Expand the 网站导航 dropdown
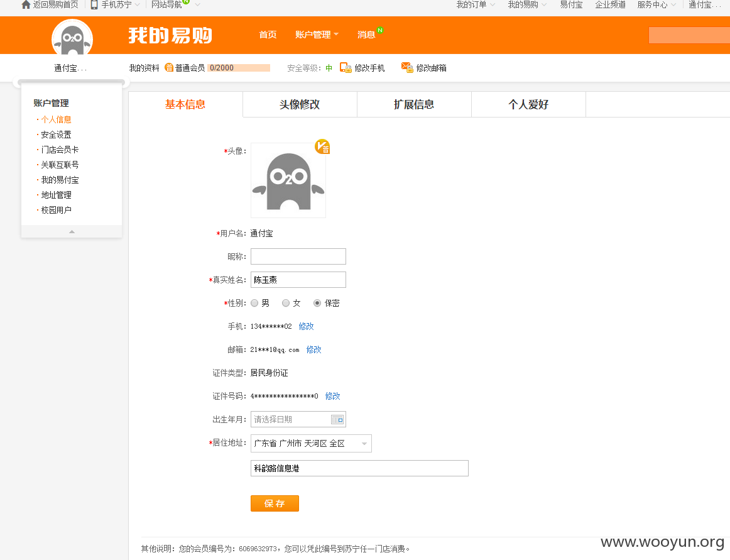730x560 pixels. coord(197,4)
